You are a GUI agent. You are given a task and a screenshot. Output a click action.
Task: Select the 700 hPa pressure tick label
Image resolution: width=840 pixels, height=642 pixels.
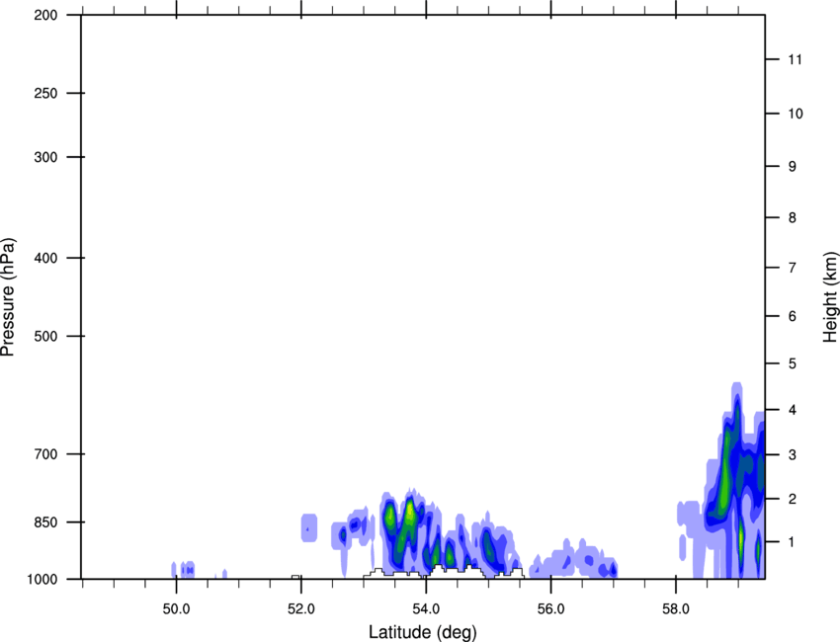coord(46,454)
